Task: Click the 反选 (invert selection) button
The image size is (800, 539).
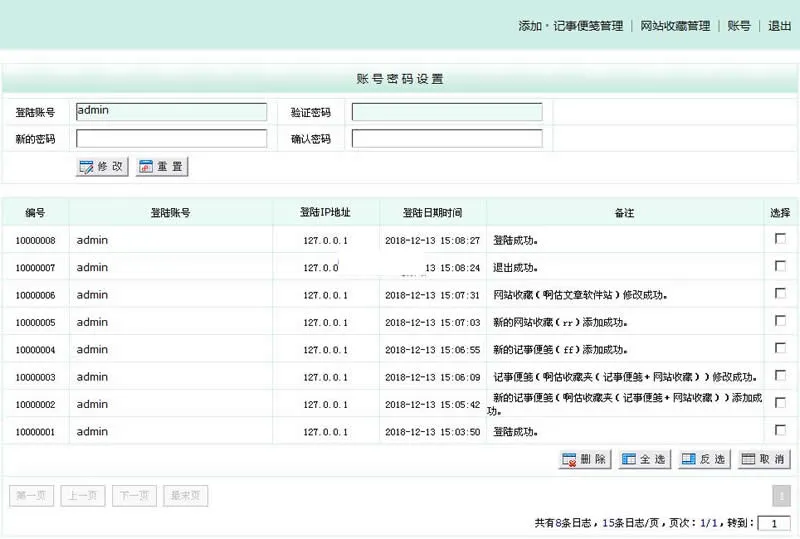Action: [x=704, y=459]
